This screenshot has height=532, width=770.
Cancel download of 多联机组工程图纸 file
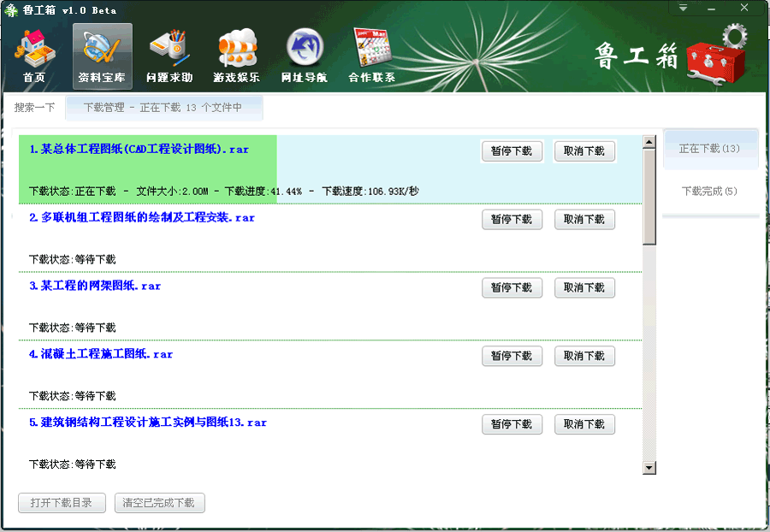[x=584, y=220]
